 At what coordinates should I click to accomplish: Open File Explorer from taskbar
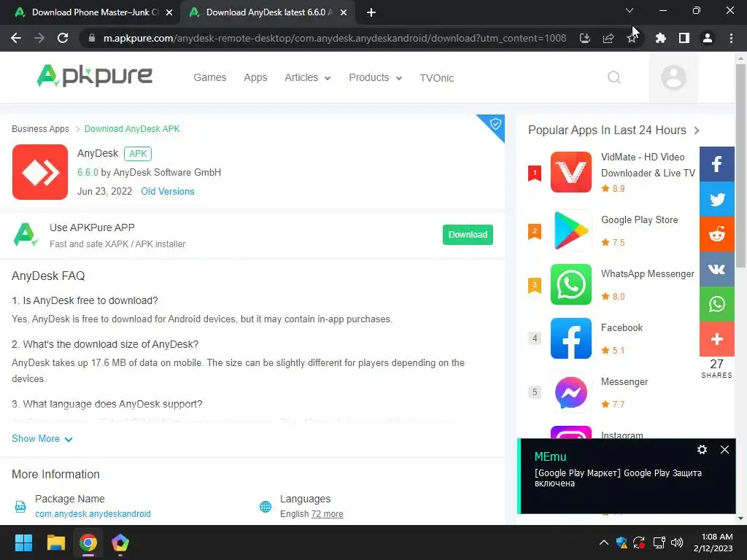pos(55,542)
